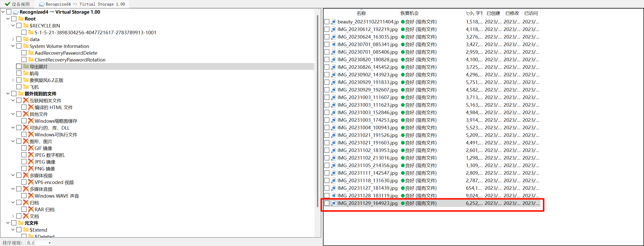Click red X icon beside 其他文件
The image size is (644, 246).
pyautogui.click(x=26, y=114)
